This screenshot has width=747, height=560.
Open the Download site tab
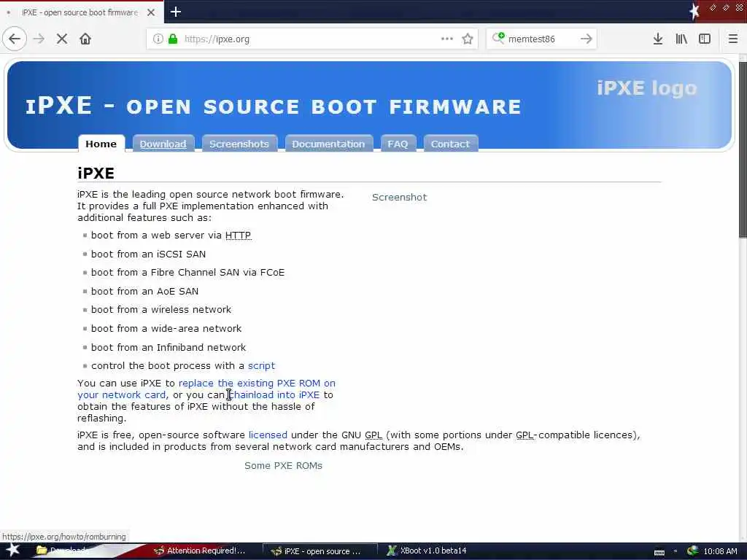(163, 144)
